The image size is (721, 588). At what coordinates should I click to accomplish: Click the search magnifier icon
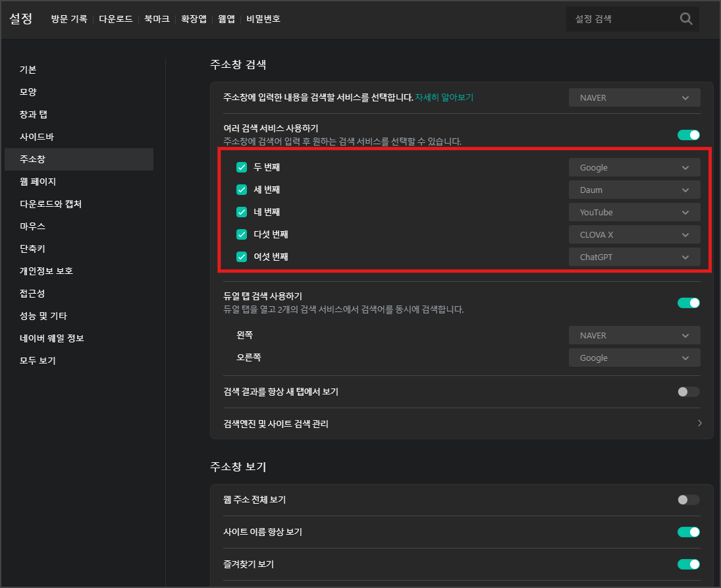[686, 18]
